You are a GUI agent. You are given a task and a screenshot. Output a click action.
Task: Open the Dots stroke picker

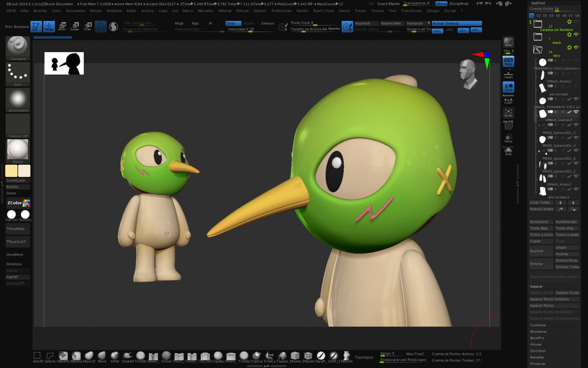(18, 74)
